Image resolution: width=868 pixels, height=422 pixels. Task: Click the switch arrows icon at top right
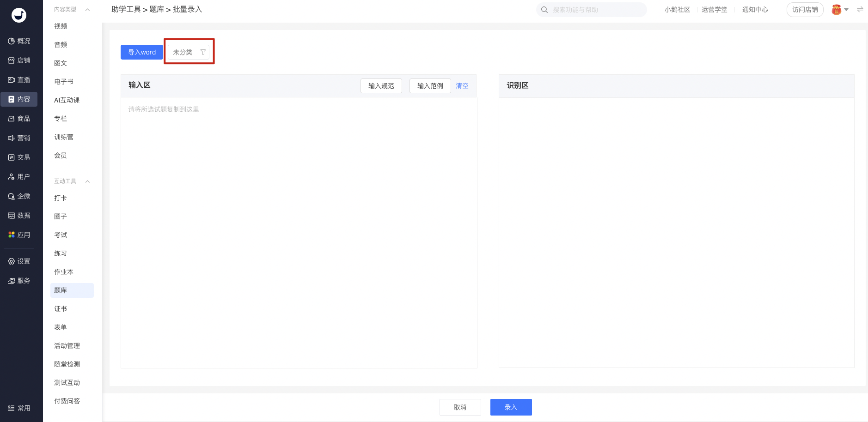tap(860, 9)
